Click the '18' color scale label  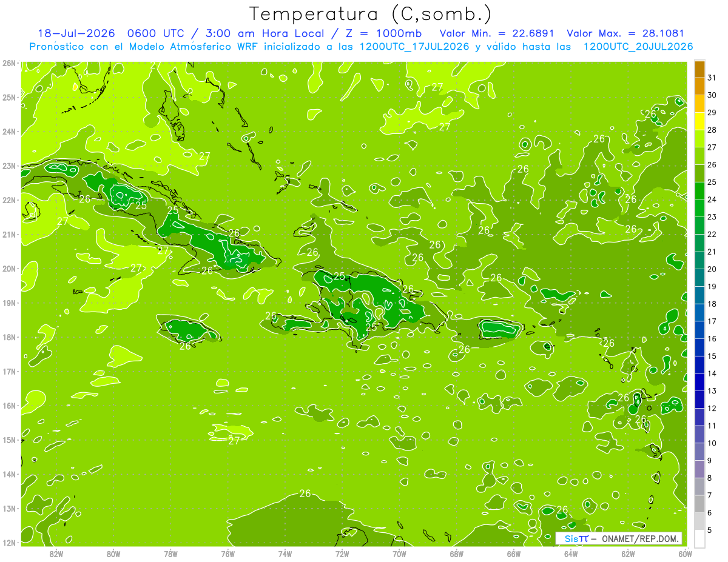pyautogui.click(x=712, y=304)
